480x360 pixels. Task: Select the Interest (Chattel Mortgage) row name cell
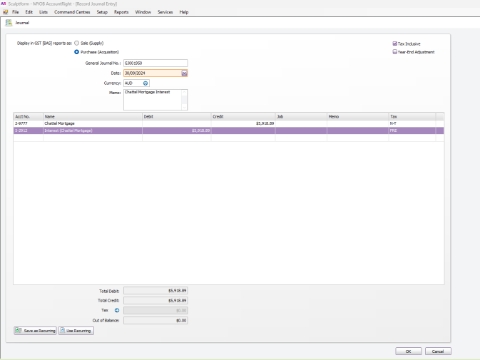click(93, 131)
